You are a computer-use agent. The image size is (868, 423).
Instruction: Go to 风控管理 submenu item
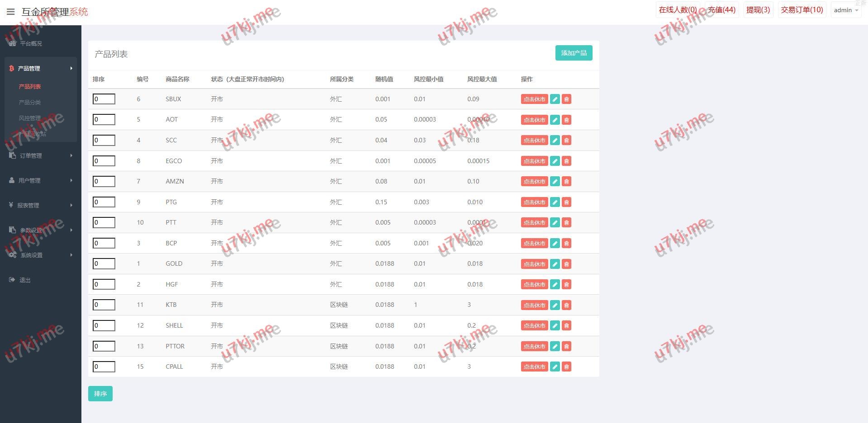(x=30, y=118)
